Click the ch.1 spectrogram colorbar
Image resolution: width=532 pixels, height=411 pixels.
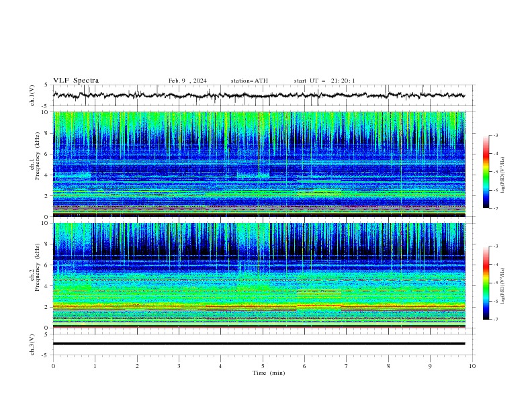click(486, 171)
